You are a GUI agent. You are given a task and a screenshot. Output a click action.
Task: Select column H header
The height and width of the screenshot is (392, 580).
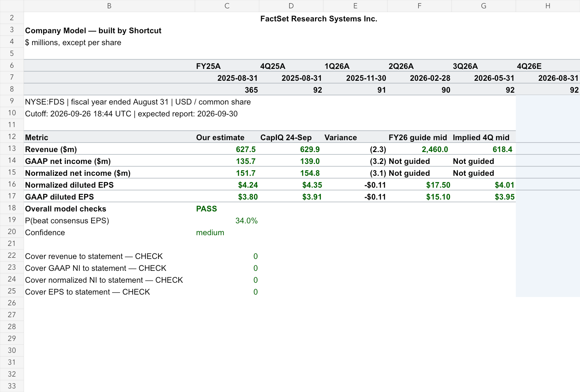548,6
